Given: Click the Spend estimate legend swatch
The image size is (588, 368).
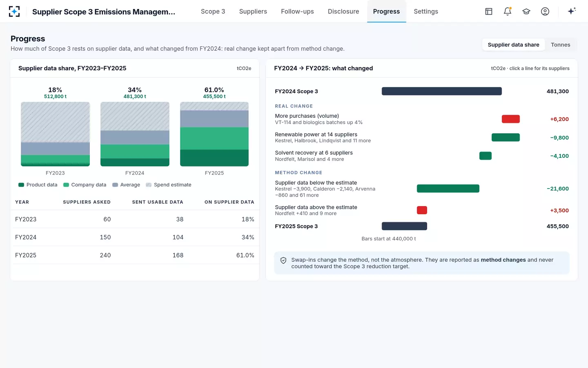Looking at the screenshot, I should click(149, 185).
